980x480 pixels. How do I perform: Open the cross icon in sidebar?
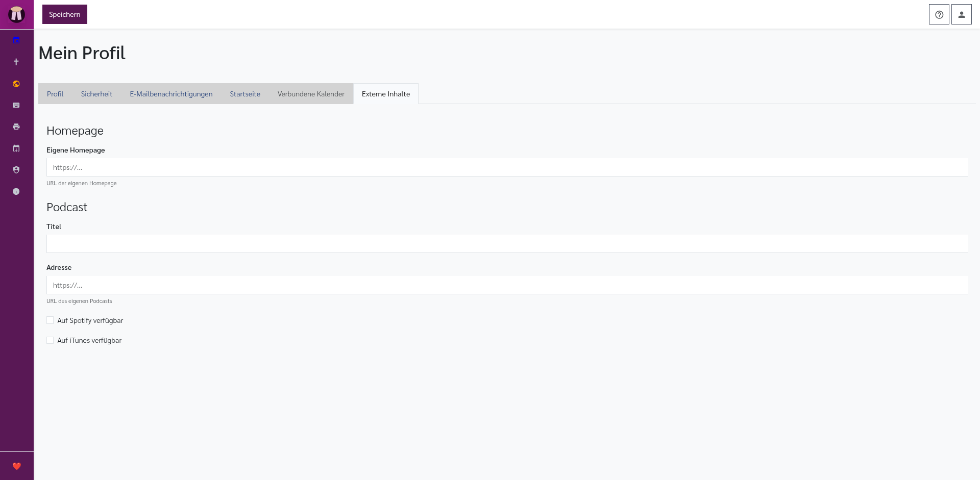[16, 62]
